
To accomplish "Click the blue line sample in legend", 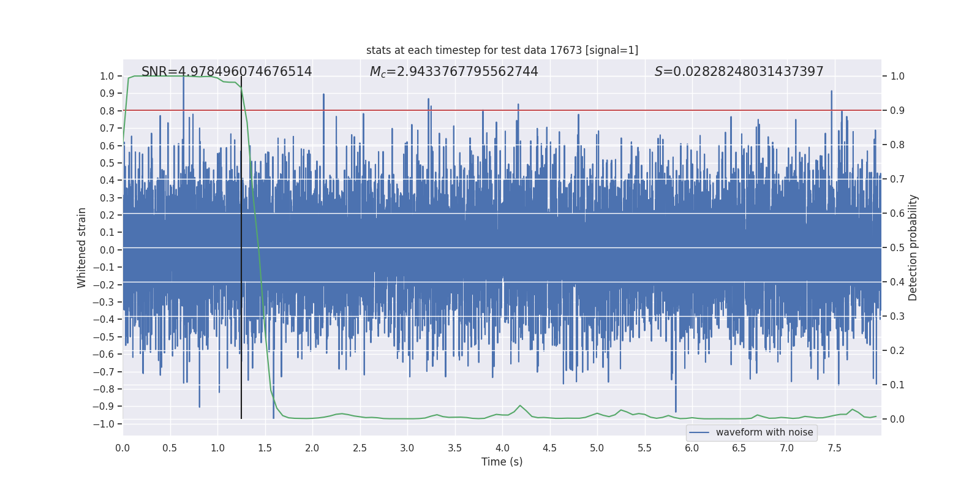I will tap(699, 432).
